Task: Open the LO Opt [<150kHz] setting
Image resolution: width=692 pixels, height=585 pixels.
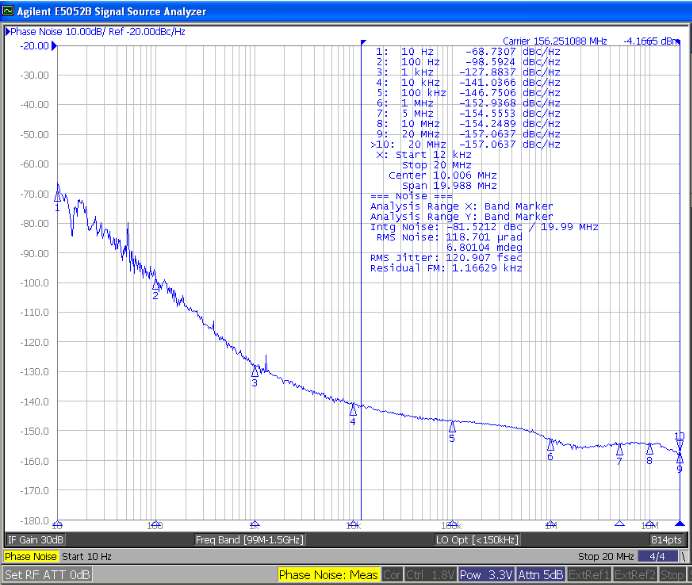Action: pyautogui.click(x=477, y=539)
